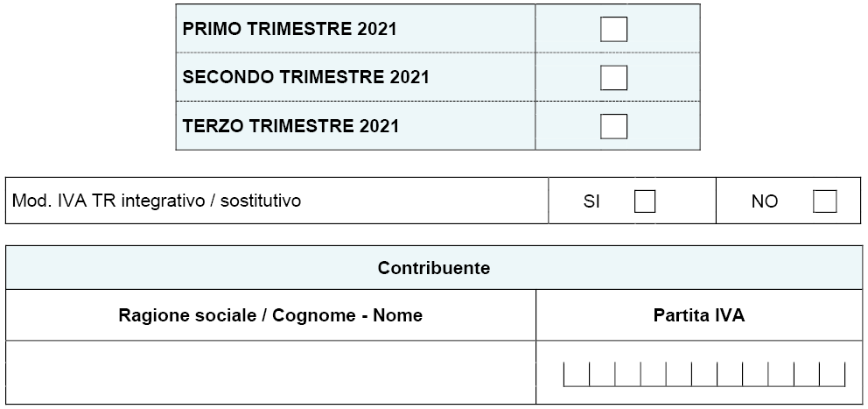Click the SI label text
Image resolution: width=868 pixels, height=409 pixels.
point(591,201)
